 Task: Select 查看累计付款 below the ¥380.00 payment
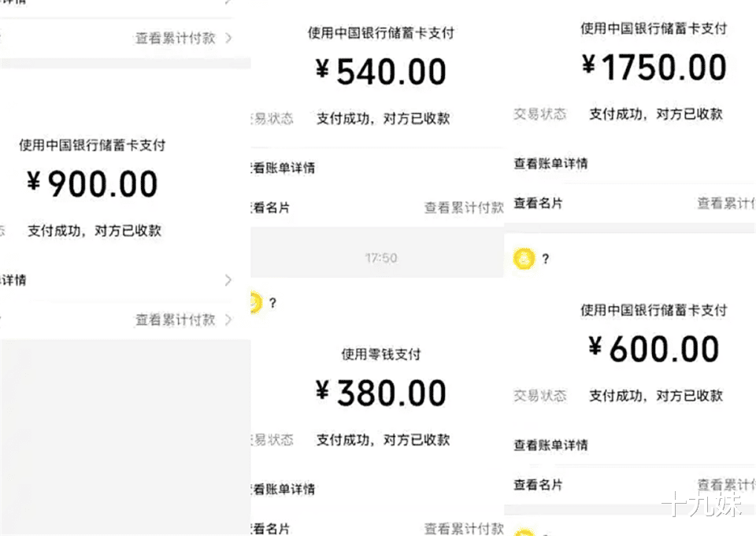(464, 529)
